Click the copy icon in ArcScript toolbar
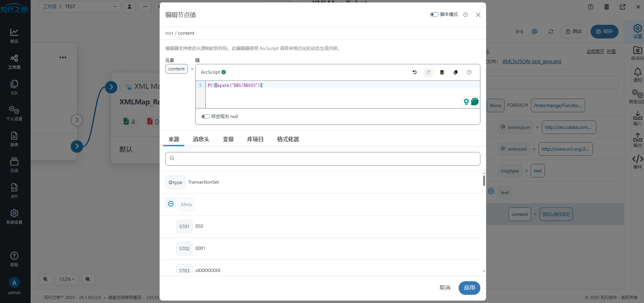The image size is (644, 303). (x=456, y=72)
